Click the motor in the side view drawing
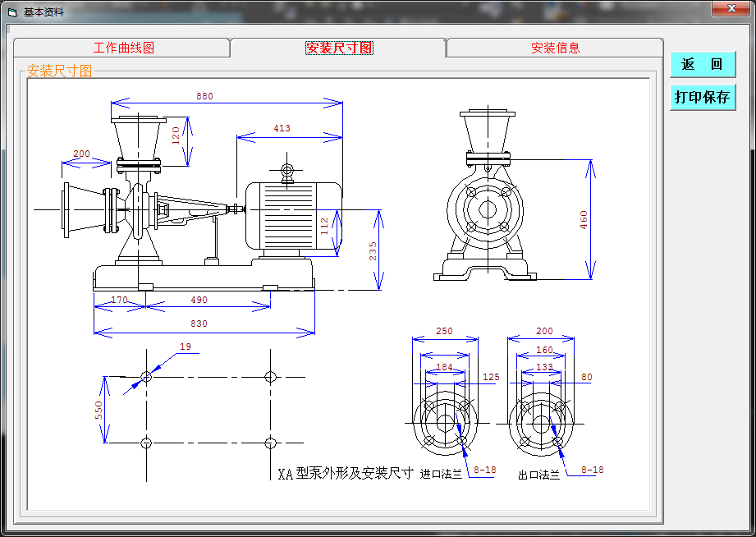756x537 pixels. click(x=293, y=216)
